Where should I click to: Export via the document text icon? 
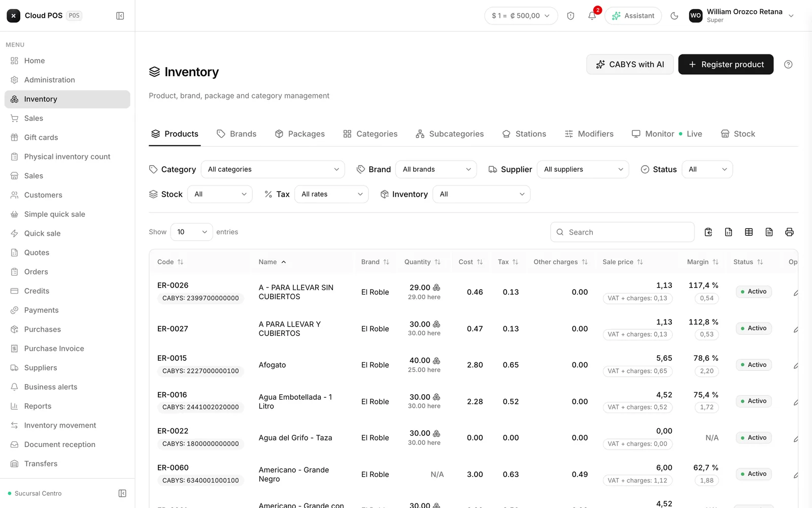[x=769, y=232]
